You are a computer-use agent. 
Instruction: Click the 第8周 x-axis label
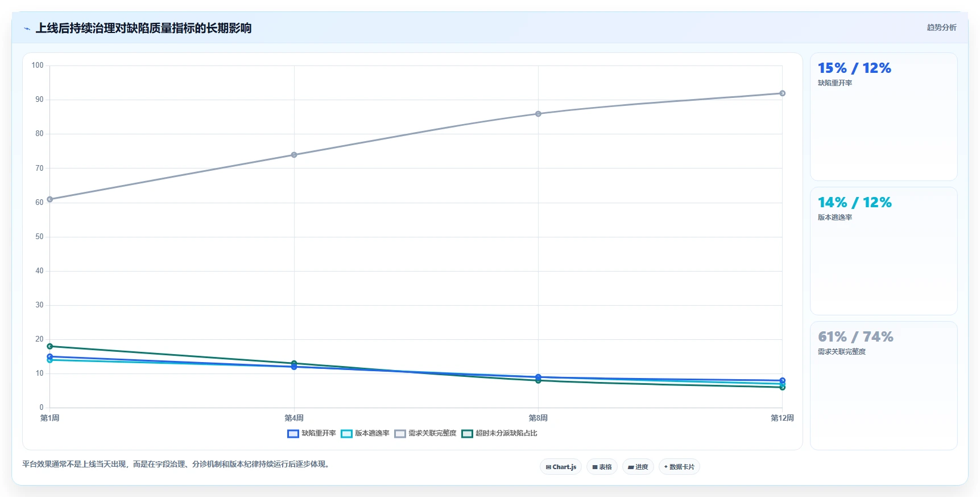pos(538,418)
